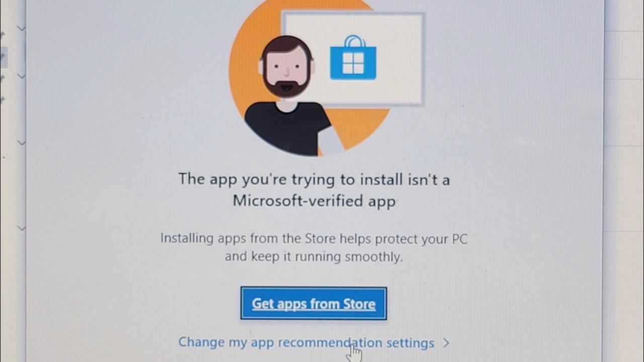
Task: Collapse the third chevron in the left pane
Action: 21,143
